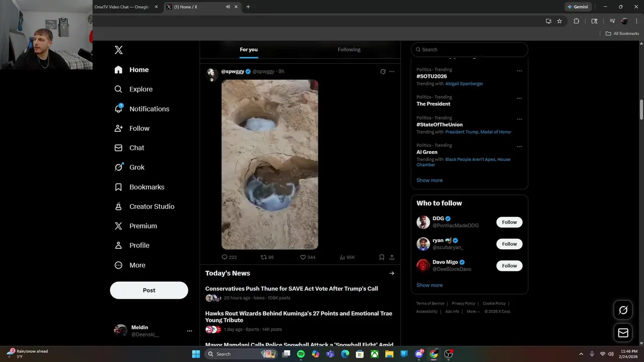Open Discord from the taskbar

point(419,354)
